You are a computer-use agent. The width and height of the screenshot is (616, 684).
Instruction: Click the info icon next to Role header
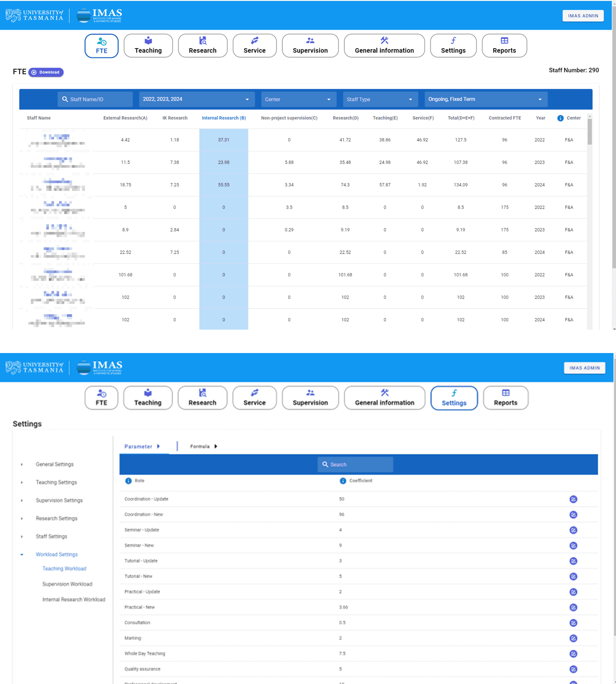point(128,481)
